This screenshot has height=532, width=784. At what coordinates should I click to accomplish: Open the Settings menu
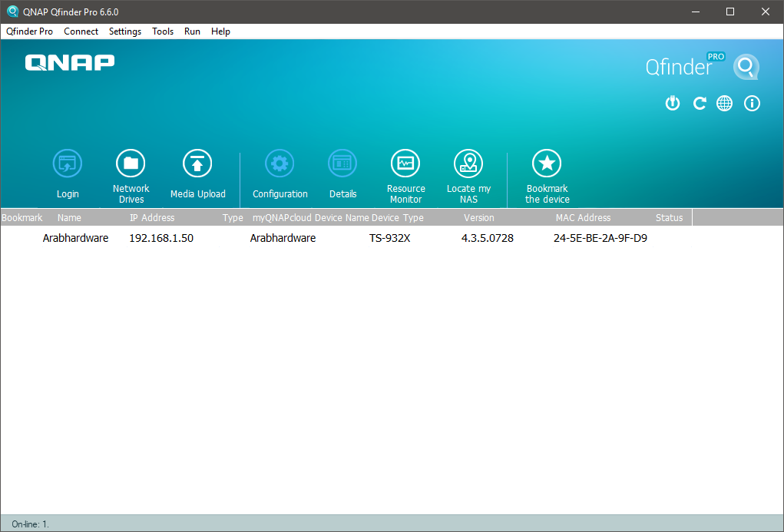coord(125,31)
